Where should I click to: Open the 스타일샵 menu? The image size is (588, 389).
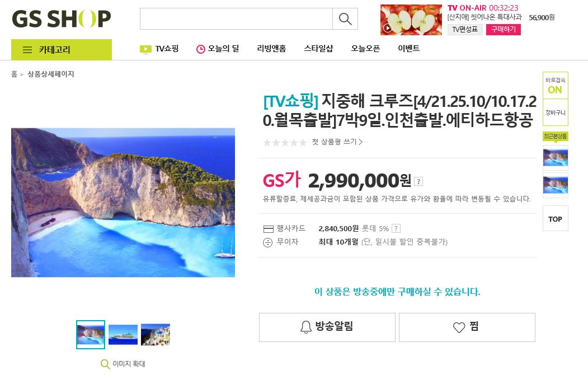point(318,48)
